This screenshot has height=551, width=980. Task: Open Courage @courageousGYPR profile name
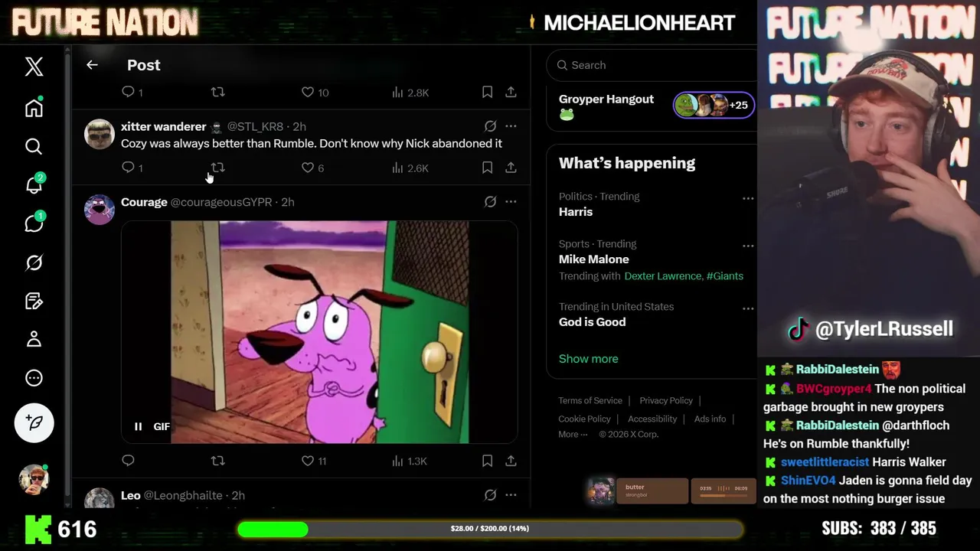(144, 202)
